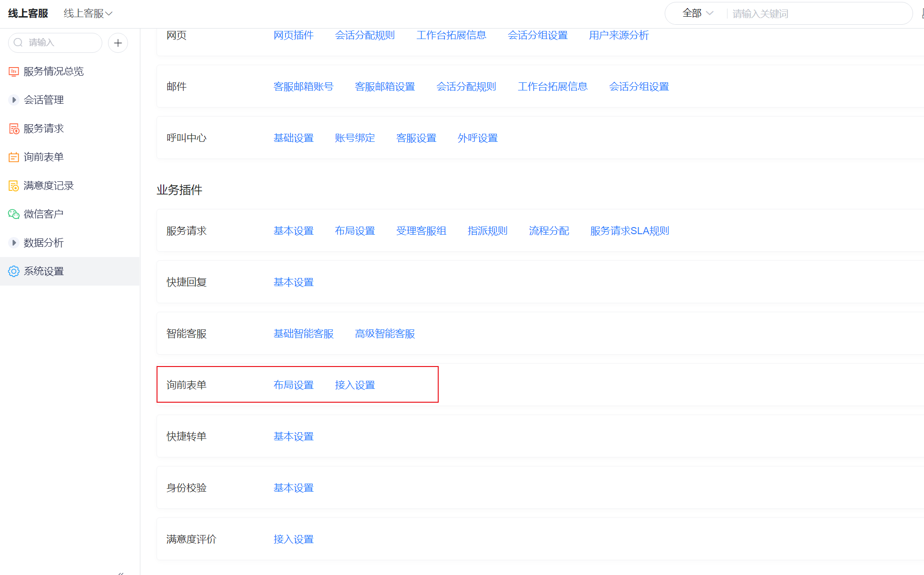Open 询前表单 布局设置 link
Viewport: 924px width, 575px height.
(294, 385)
